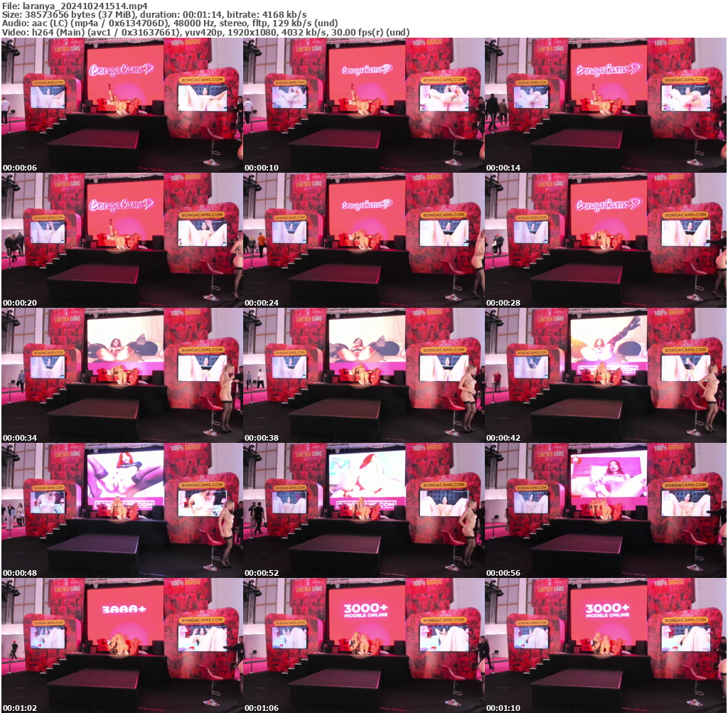Image resolution: width=728 pixels, height=713 pixels.
Task: Select the thumbnail at 00:00:28
Action: (x=606, y=240)
